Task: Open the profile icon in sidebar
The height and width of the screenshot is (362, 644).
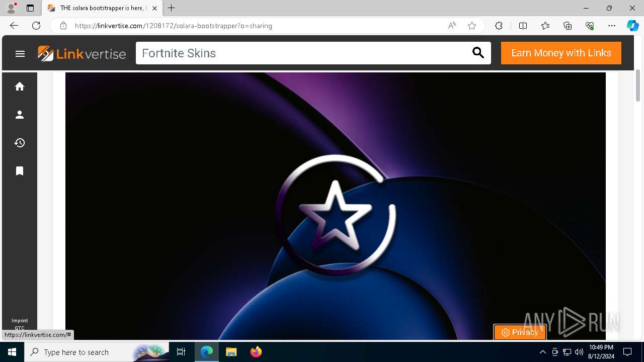Action: (x=20, y=115)
